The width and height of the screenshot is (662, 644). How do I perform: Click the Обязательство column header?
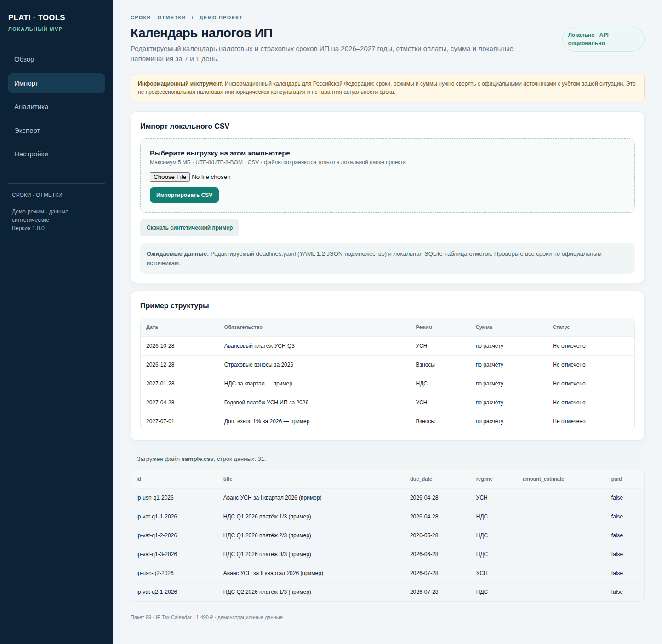(243, 327)
